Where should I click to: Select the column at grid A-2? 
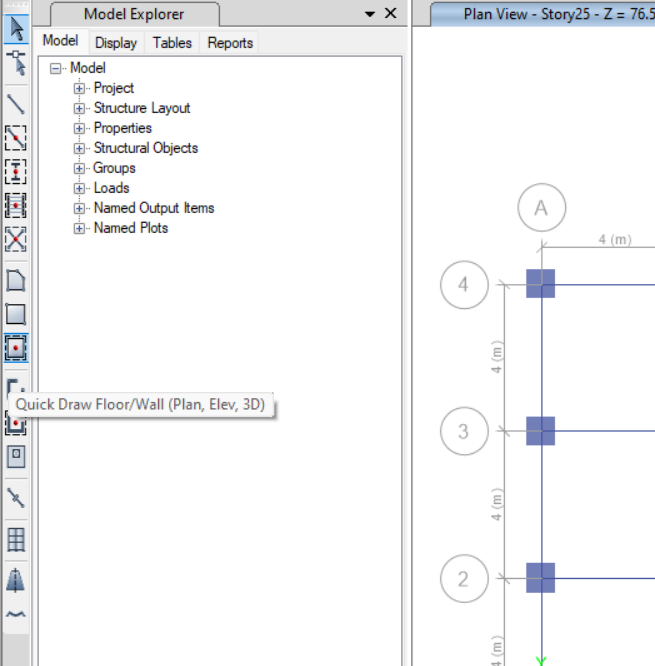(540, 578)
